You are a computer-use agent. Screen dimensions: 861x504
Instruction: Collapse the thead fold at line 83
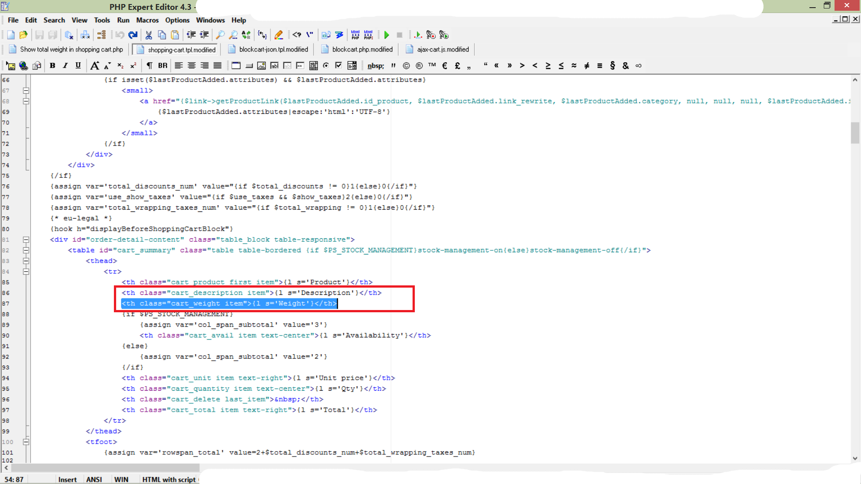26,261
